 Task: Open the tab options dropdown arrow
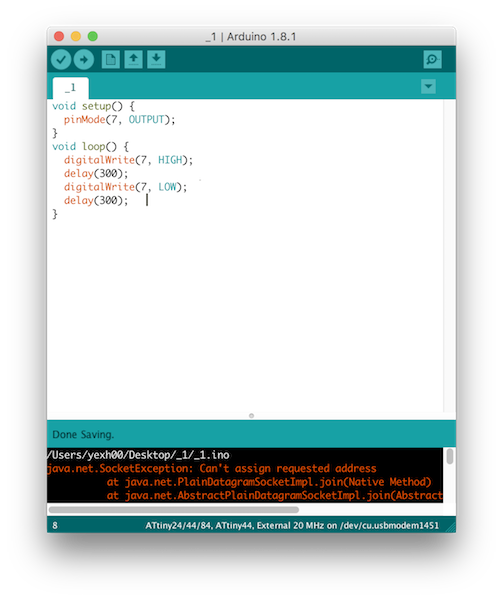coord(428,86)
